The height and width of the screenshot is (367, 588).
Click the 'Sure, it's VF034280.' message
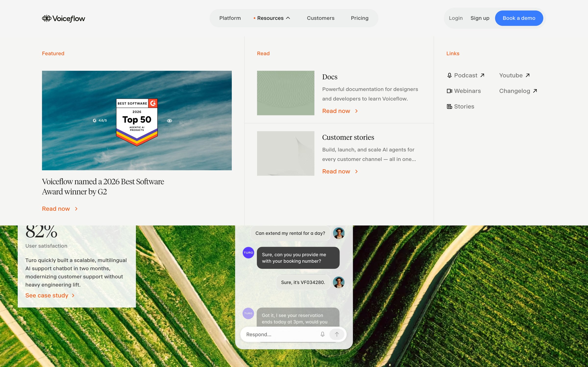(303, 282)
